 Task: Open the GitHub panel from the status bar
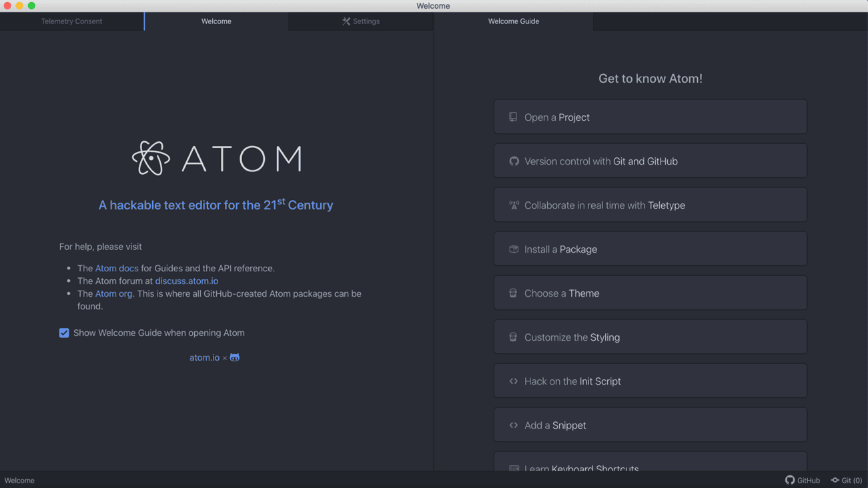[803, 480]
